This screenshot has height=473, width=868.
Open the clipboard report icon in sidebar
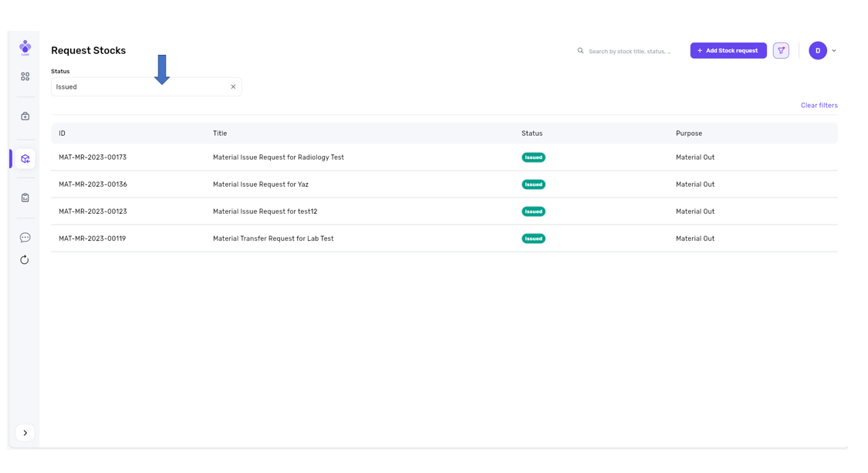[x=25, y=198]
